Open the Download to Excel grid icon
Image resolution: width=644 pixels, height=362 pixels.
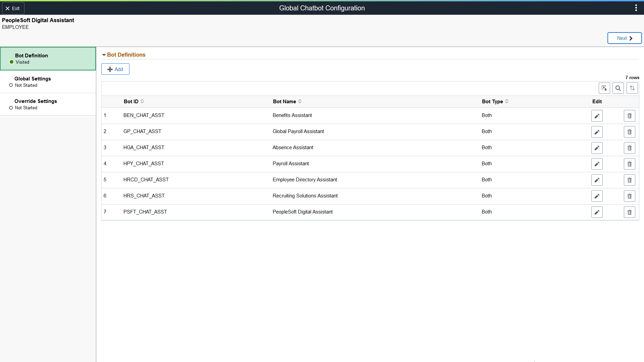click(x=604, y=88)
